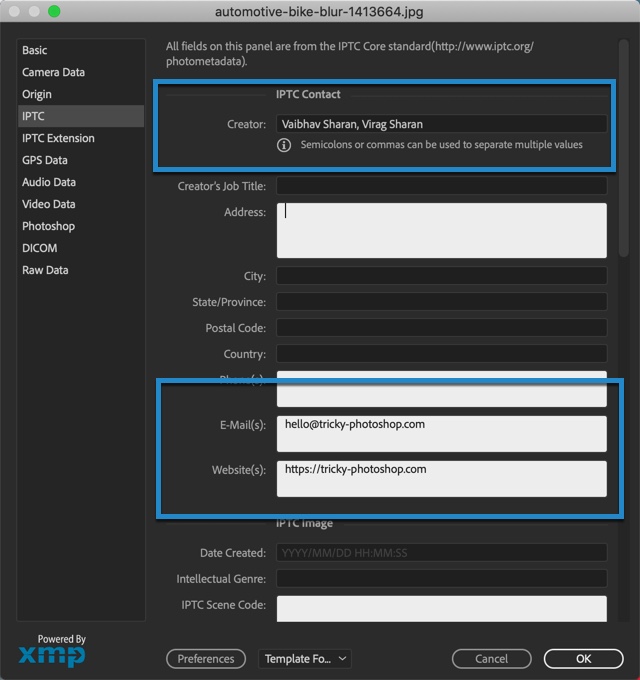This screenshot has width=640, height=680.
Task: Click the vertical scrollbar thumb
Action: [624, 148]
